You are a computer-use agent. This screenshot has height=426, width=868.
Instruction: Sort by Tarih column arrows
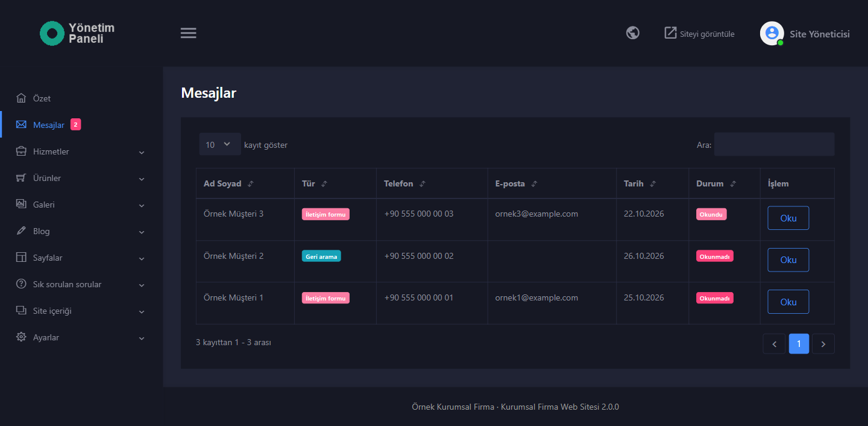653,184
